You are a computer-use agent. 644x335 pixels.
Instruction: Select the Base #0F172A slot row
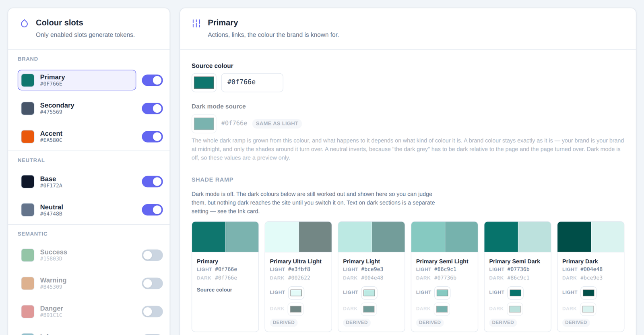[x=77, y=182]
